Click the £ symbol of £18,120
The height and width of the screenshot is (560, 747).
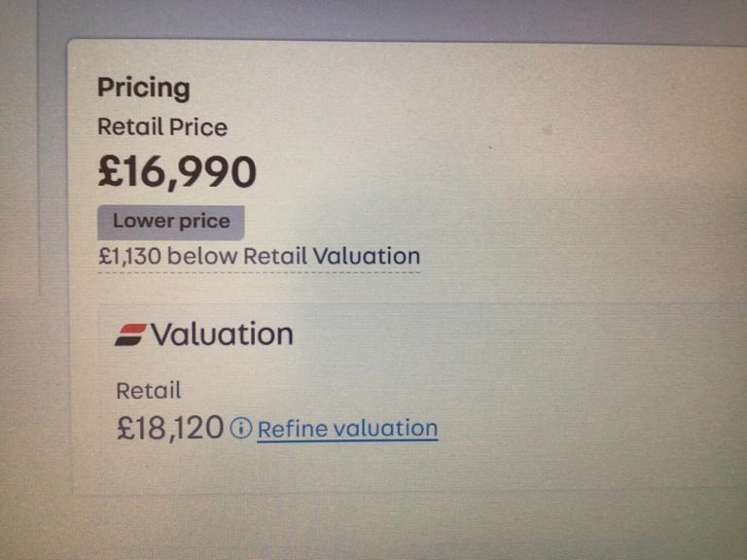(125, 428)
